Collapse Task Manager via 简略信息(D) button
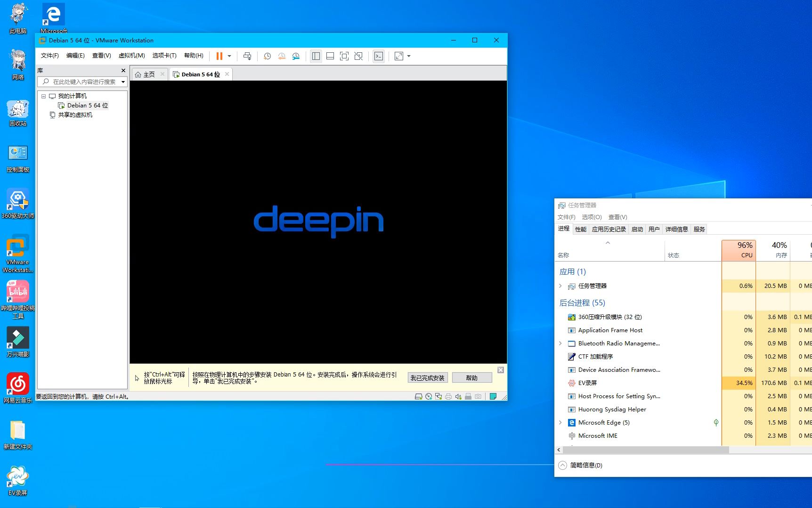The height and width of the screenshot is (508, 812). 580,465
